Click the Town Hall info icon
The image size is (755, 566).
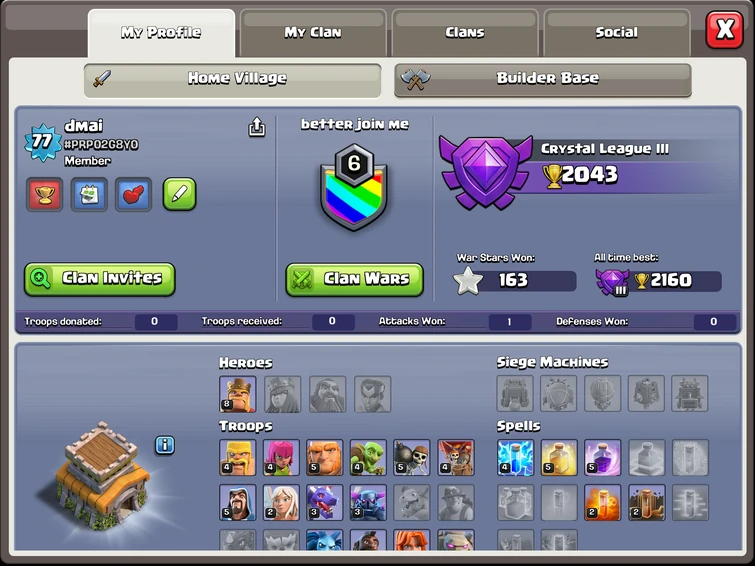pos(165,445)
